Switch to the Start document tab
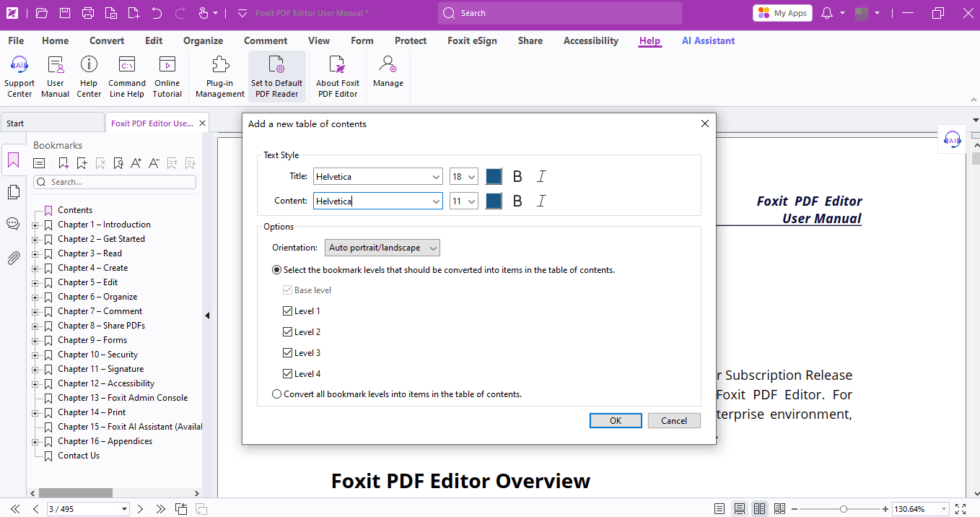Viewport: 980px width, 517px height. [52, 123]
